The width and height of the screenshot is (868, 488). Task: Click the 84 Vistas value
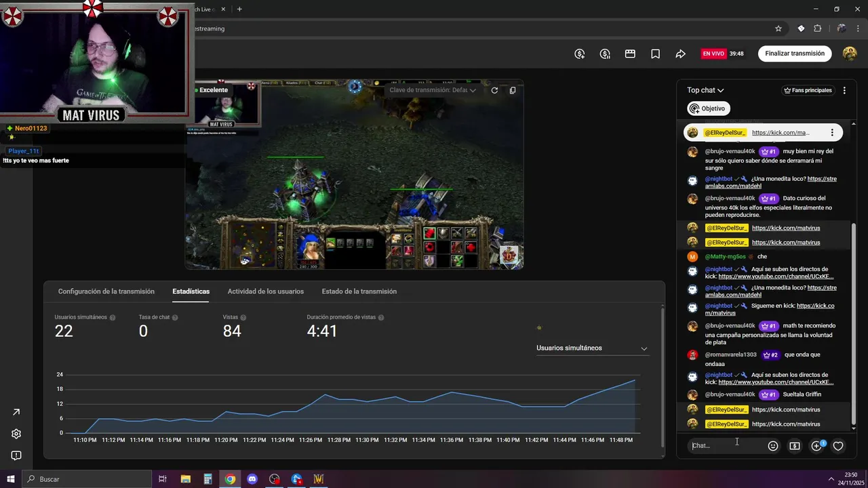(232, 331)
